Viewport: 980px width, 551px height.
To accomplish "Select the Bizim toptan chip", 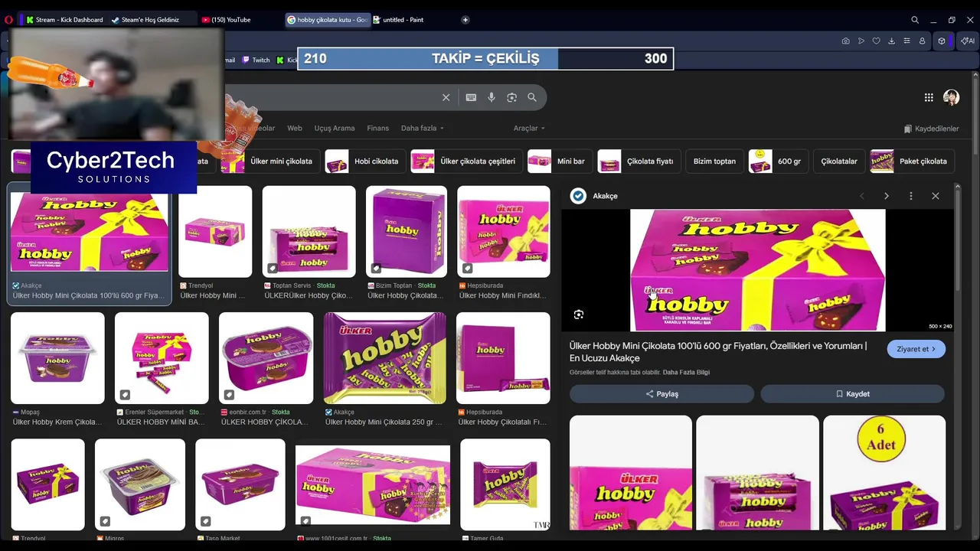I will [714, 161].
